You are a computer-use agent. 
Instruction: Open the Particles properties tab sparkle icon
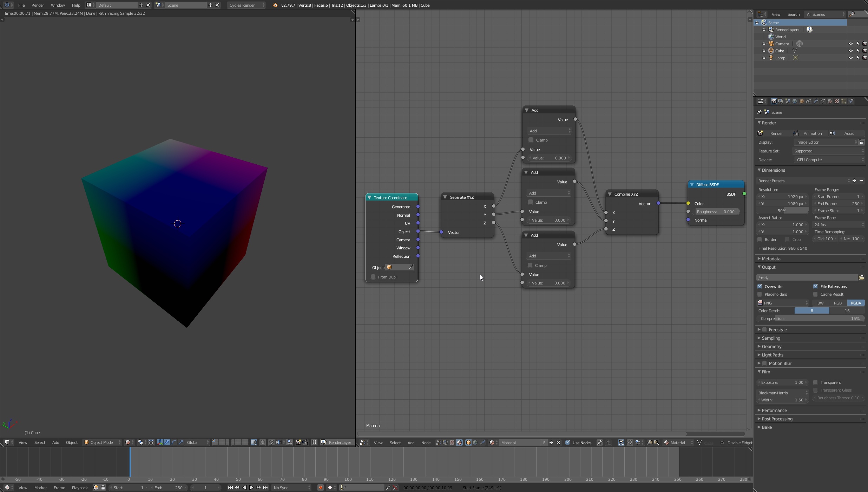pos(844,101)
